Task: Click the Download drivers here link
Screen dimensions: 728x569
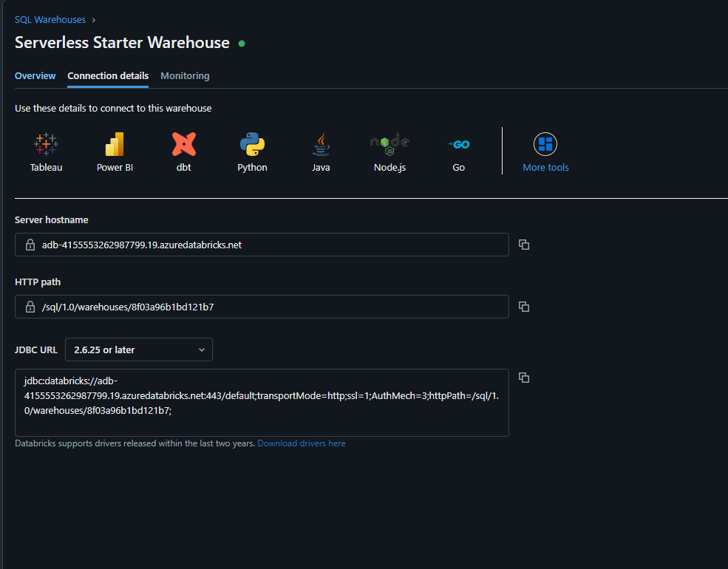Action: (x=301, y=443)
